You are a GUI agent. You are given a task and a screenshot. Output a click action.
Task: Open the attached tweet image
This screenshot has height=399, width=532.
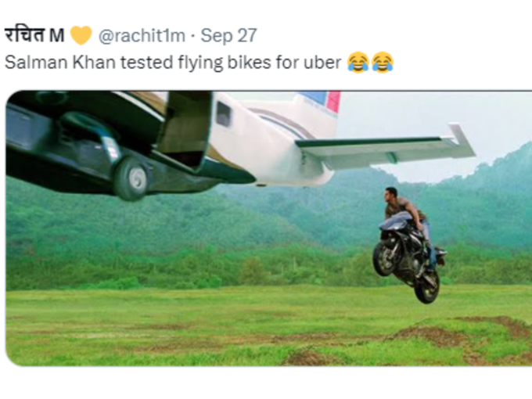pyautogui.click(x=268, y=228)
